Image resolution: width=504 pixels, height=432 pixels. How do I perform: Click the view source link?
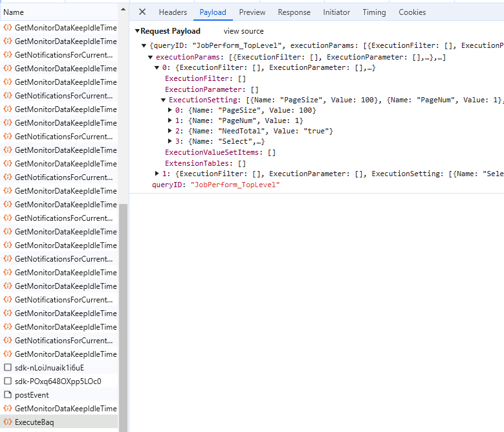[x=244, y=31]
